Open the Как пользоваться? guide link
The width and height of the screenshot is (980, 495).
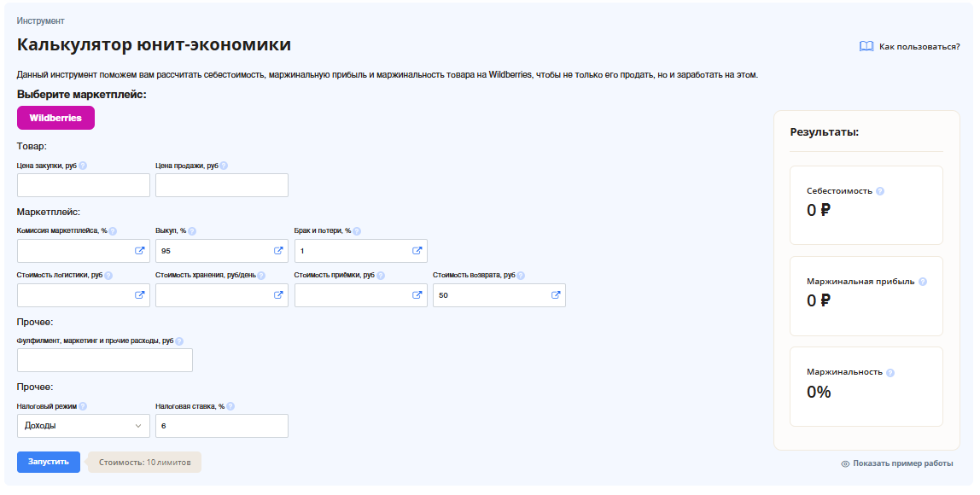point(910,47)
